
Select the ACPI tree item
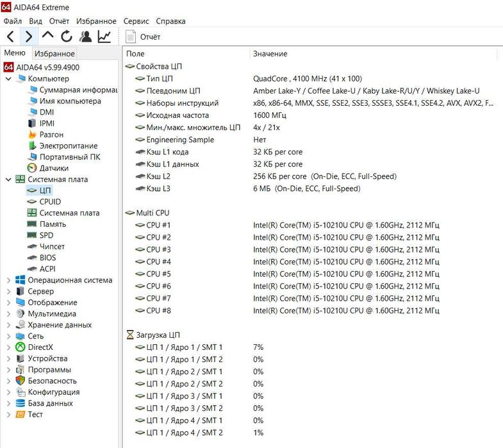(42, 269)
